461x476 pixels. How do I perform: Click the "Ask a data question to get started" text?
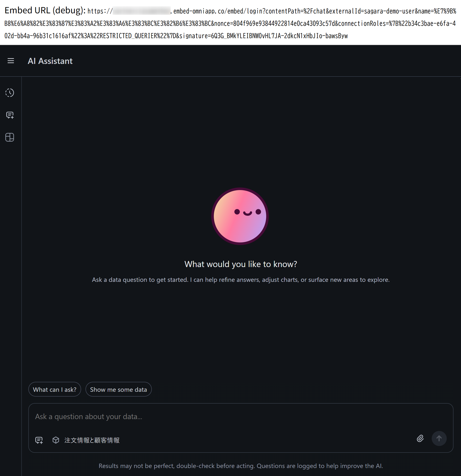241,280
